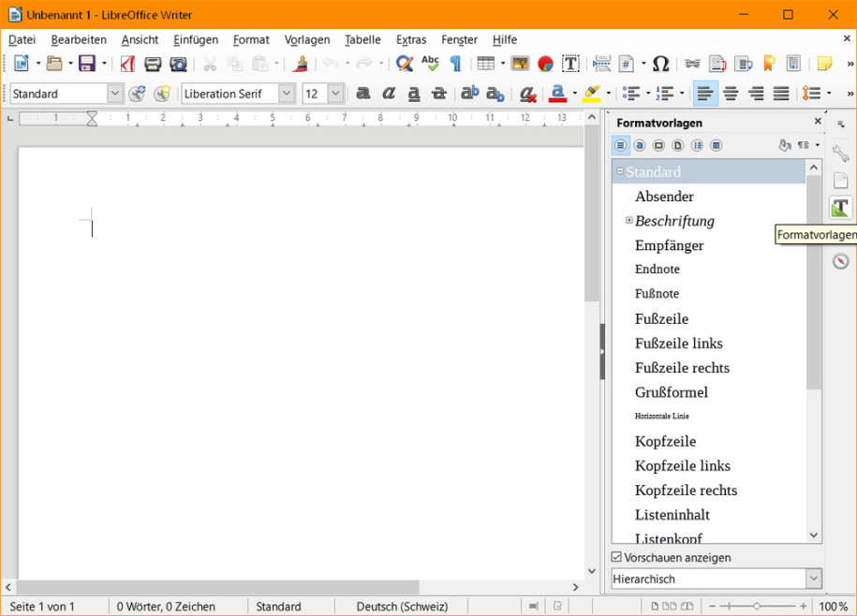
Task: Click Deutsch (Schweiz) language in status bar
Action: pyautogui.click(x=402, y=607)
